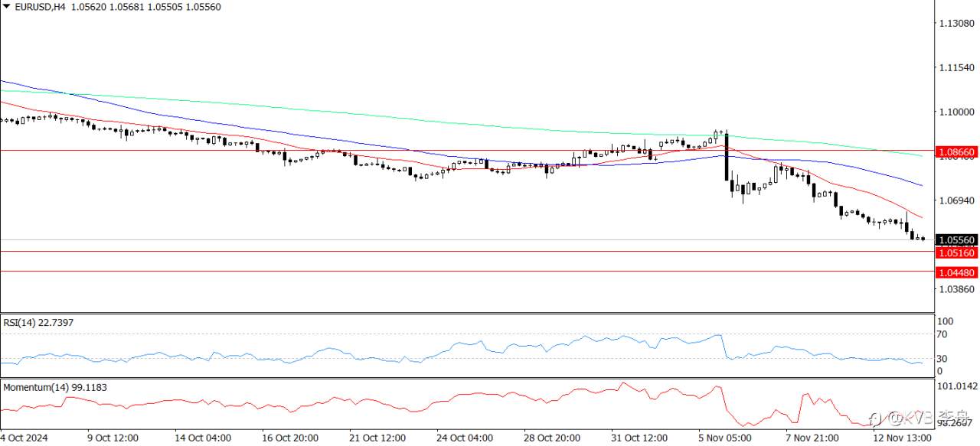This screenshot has height=446, width=980.
Task: Click the 1.06940 price scale value
Action: (956, 200)
